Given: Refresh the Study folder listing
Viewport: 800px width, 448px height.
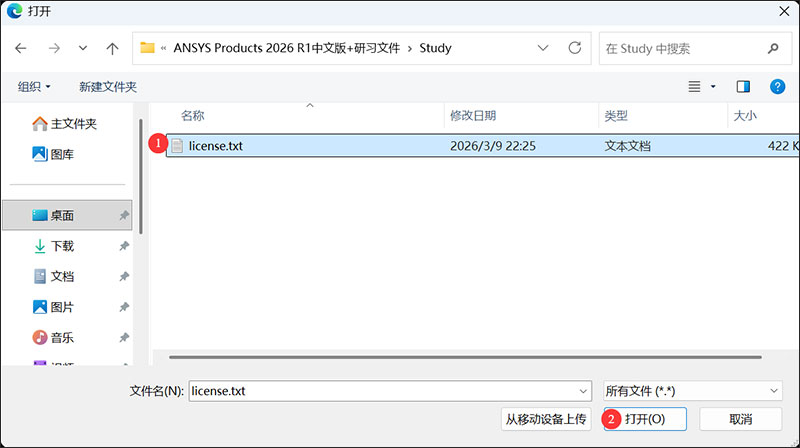Looking at the screenshot, I should point(575,48).
